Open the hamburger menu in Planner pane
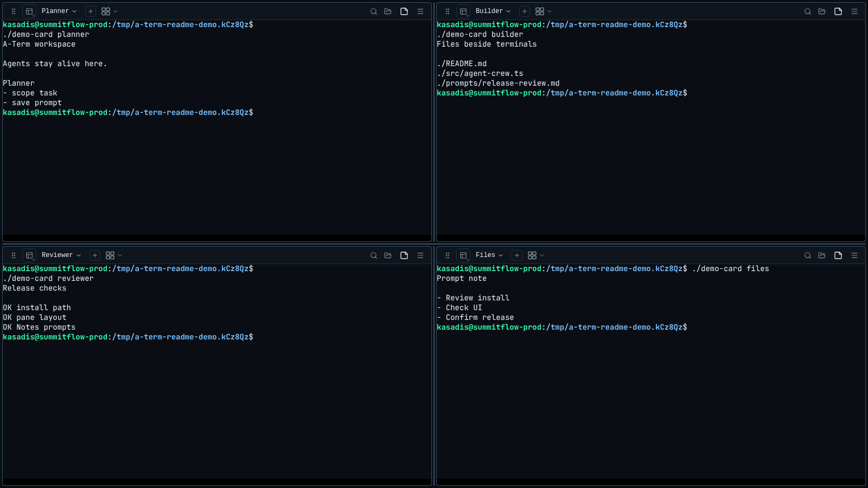 (420, 11)
